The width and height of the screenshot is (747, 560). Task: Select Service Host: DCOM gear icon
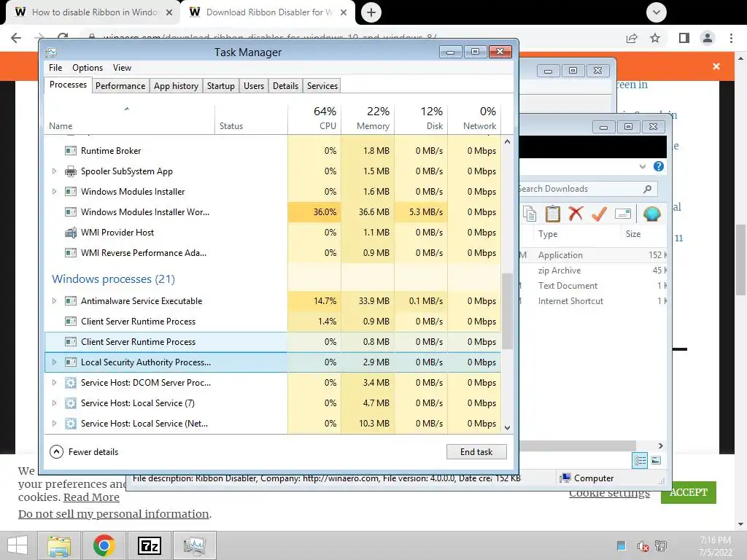tap(71, 383)
